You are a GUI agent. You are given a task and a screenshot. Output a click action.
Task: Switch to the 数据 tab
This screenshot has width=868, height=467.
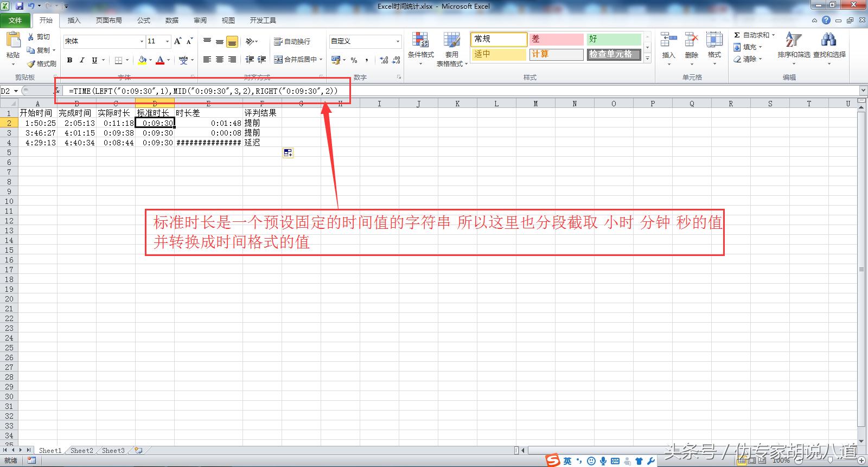click(x=172, y=20)
